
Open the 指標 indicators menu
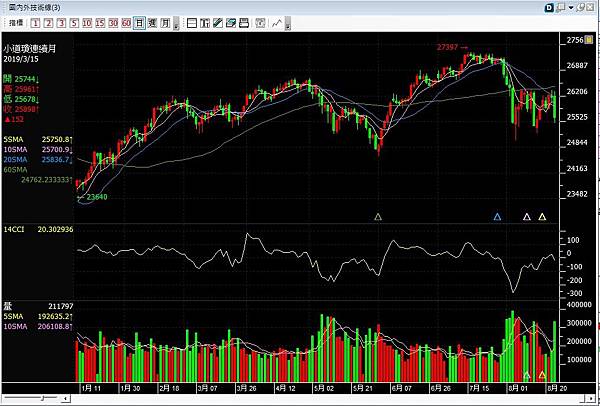click(16, 23)
